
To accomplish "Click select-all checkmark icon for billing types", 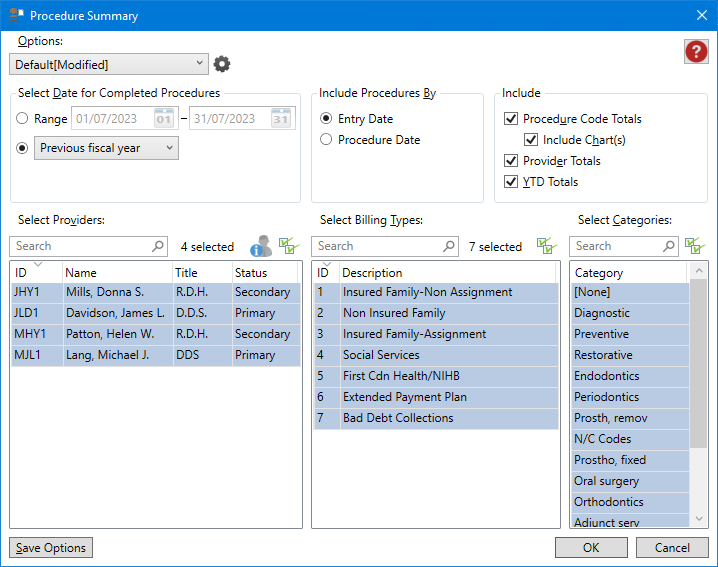I will (x=546, y=246).
